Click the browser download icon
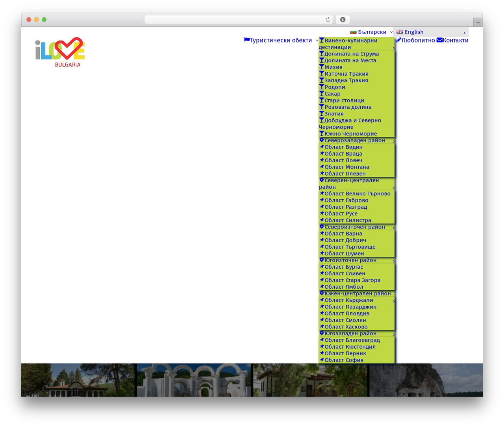 343,20
